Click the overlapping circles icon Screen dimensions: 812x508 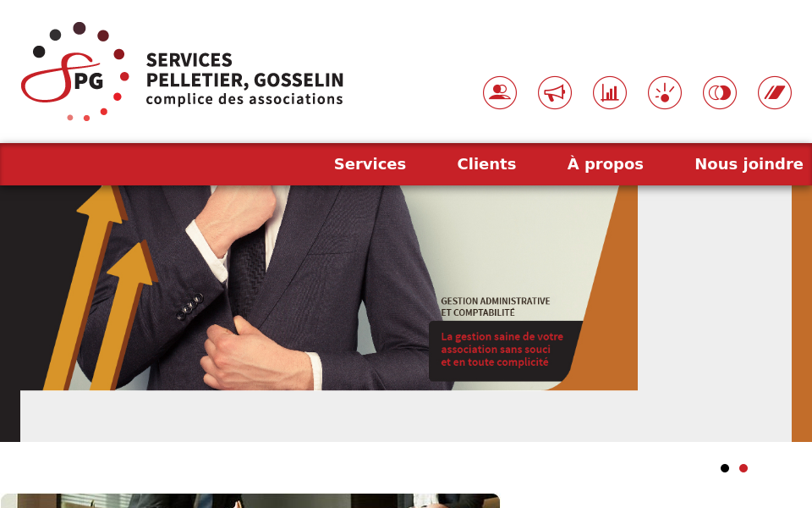coord(719,93)
